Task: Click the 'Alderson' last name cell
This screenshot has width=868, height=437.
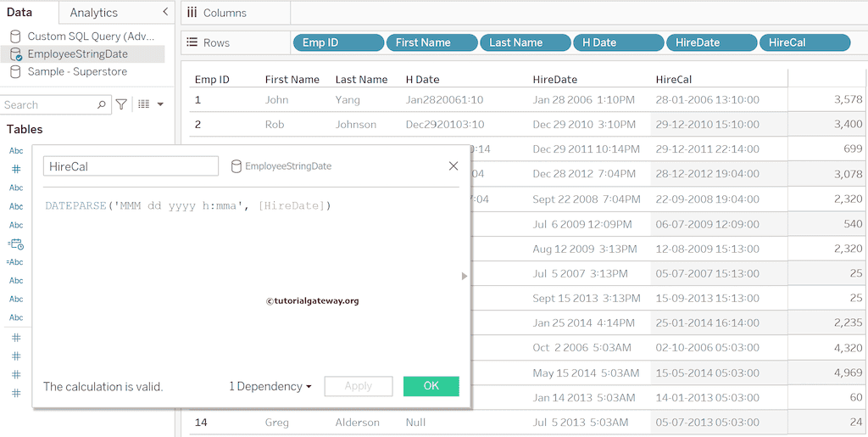Action: 357,423
